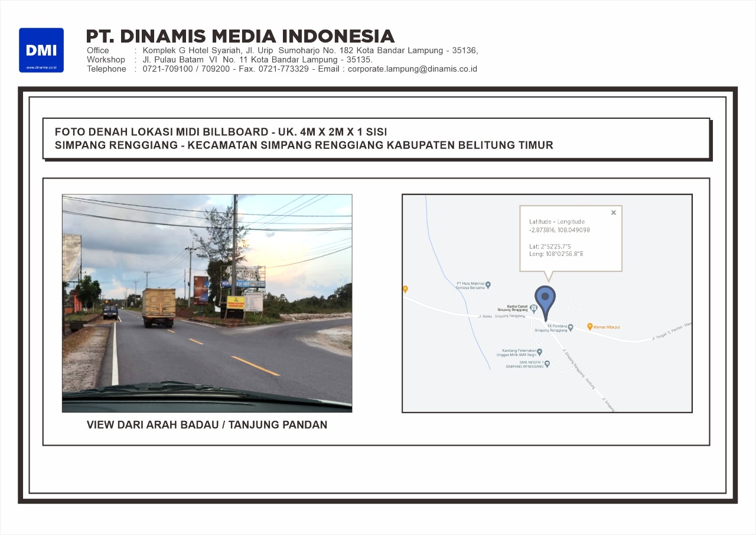Click the TK Pembina Simpang Renggiang marker
The height and width of the screenshot is (535, 756).
pyautogui.click(x=571, y=328)
